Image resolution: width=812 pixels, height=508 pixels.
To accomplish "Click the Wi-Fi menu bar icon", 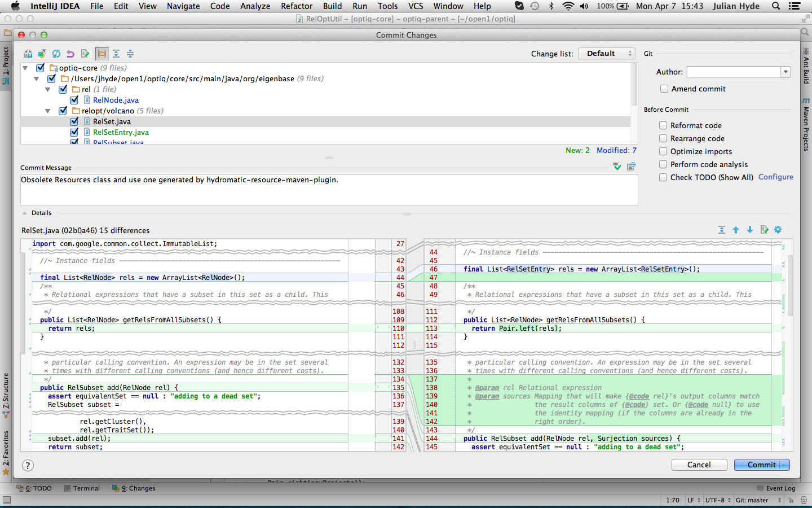I will [568, 6].
